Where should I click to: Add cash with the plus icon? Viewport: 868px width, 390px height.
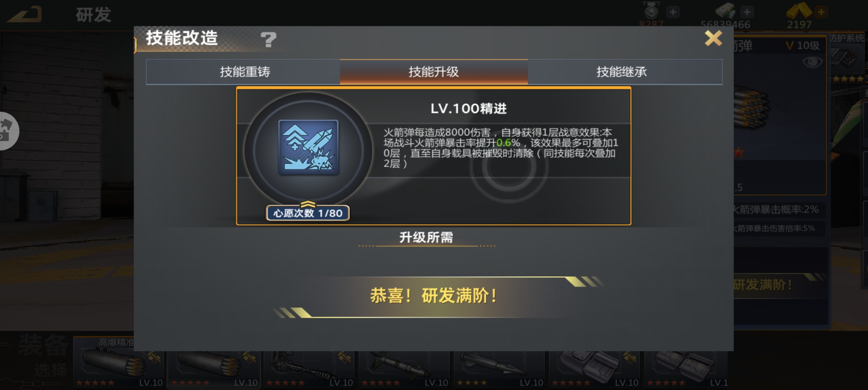pyautogui.click(x=747, y=12)
